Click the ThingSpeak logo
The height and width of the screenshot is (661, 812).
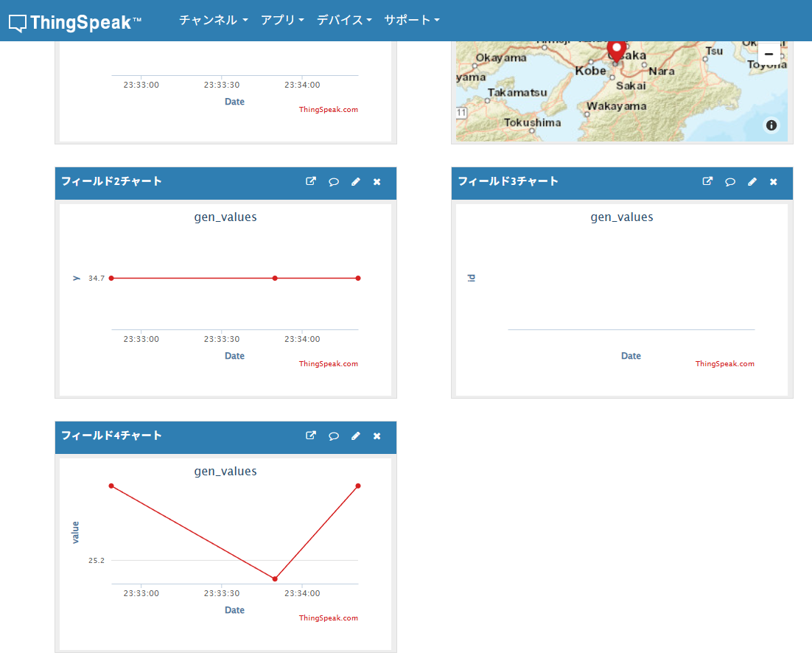(75, 22)
